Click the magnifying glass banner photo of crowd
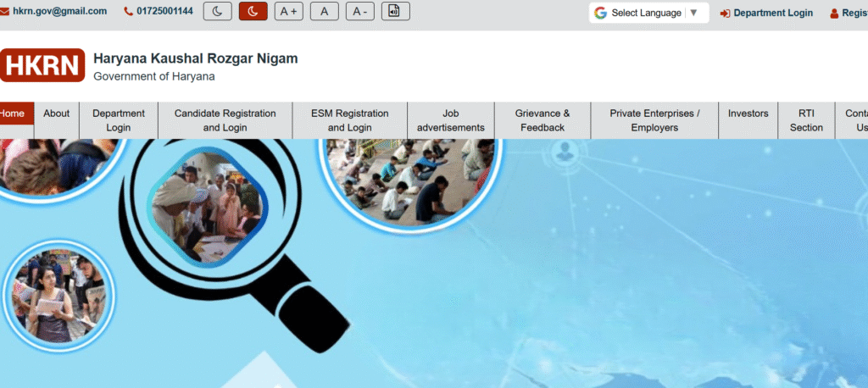 pyautogui.click(x=208, y=207)
